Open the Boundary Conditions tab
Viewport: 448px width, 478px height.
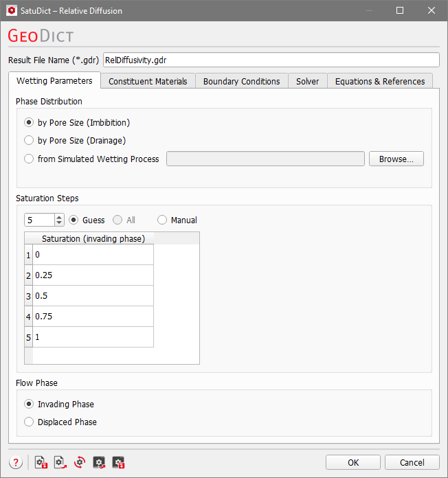(x=242, y=82)
